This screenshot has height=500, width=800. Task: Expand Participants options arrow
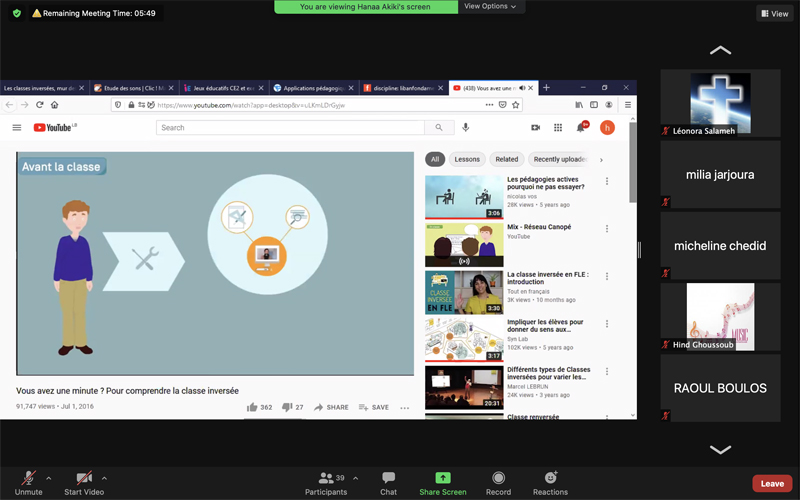(x=356, y=479)
